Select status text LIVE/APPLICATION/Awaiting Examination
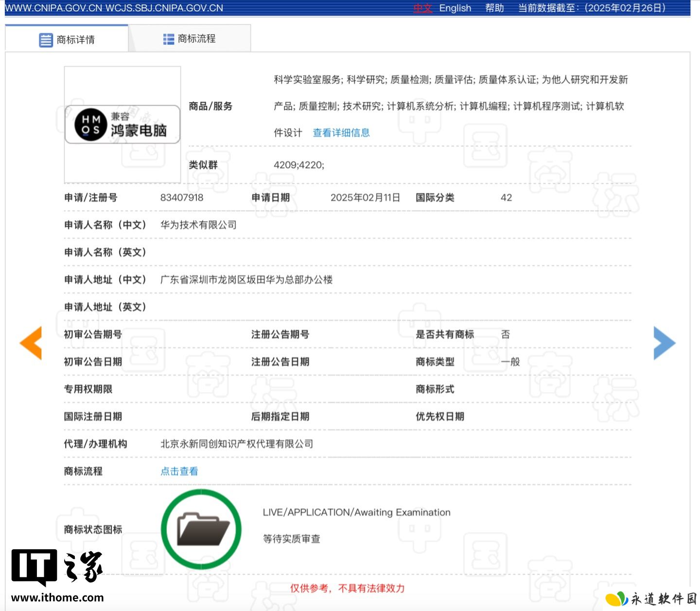Viewport: 700px width, 611px height. (x=357, y=512)
